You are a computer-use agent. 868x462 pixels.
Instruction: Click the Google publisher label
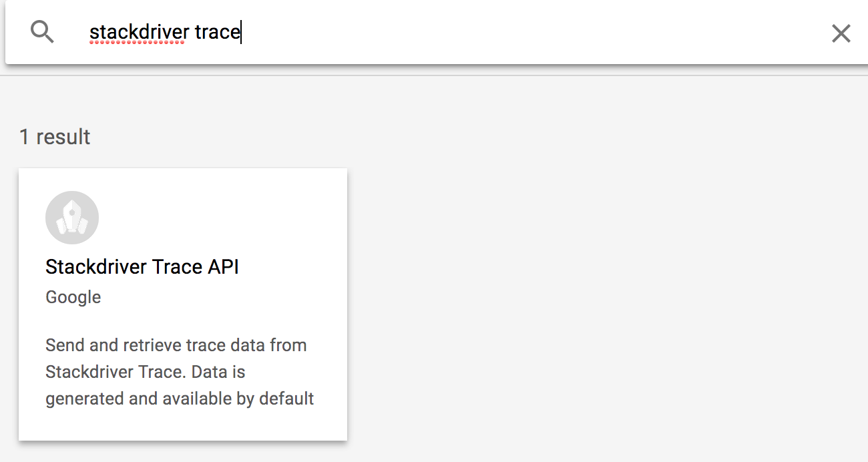point(73,297)
